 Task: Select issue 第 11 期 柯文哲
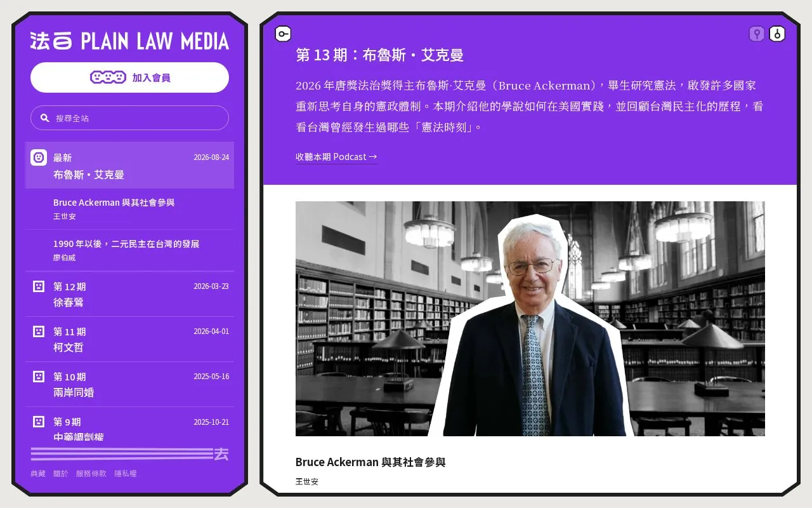click(x=129, y=339)
